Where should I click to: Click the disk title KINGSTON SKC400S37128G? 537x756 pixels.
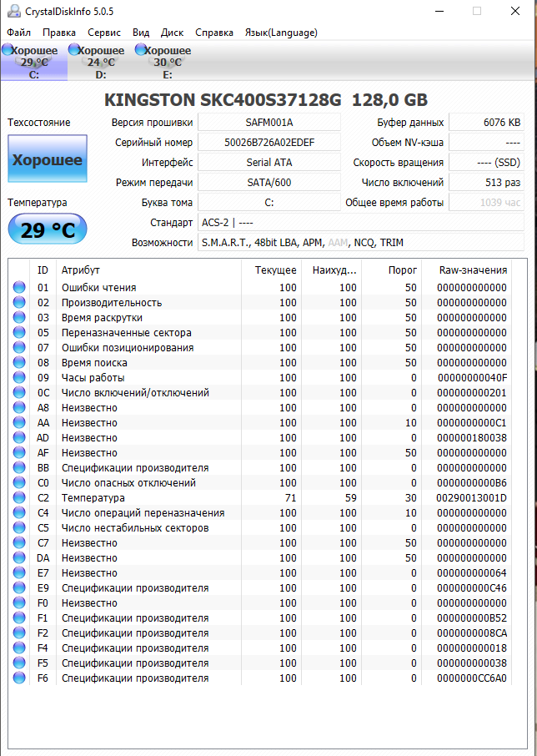click(223, 100)
